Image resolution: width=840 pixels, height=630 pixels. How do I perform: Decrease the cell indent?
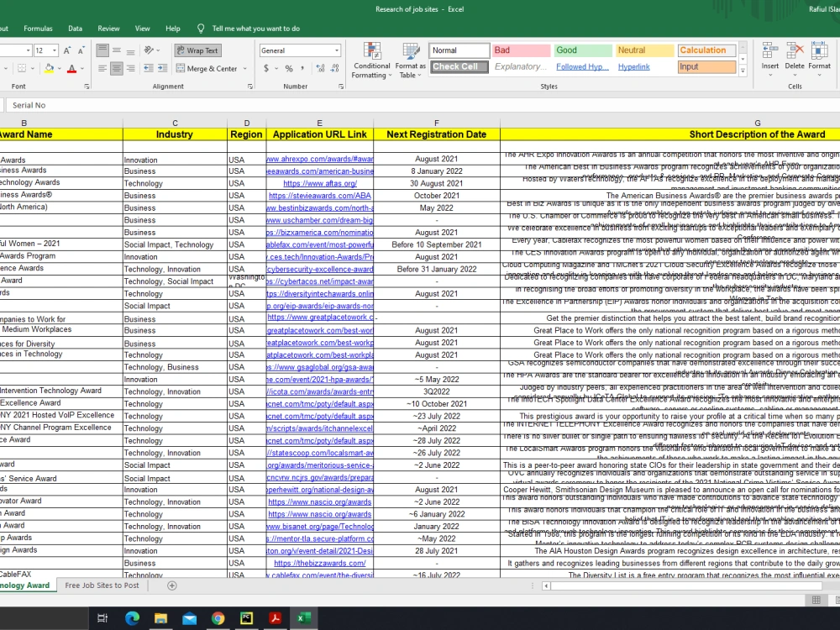(149, 68)
